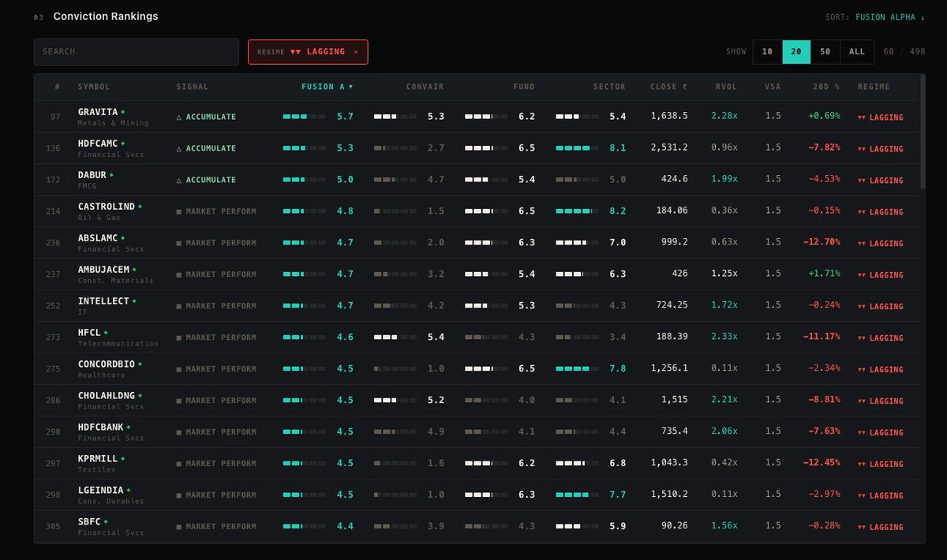Screen dimensions: 947x560
Task: Sort by the Regime column header
Action: point(874,87)
